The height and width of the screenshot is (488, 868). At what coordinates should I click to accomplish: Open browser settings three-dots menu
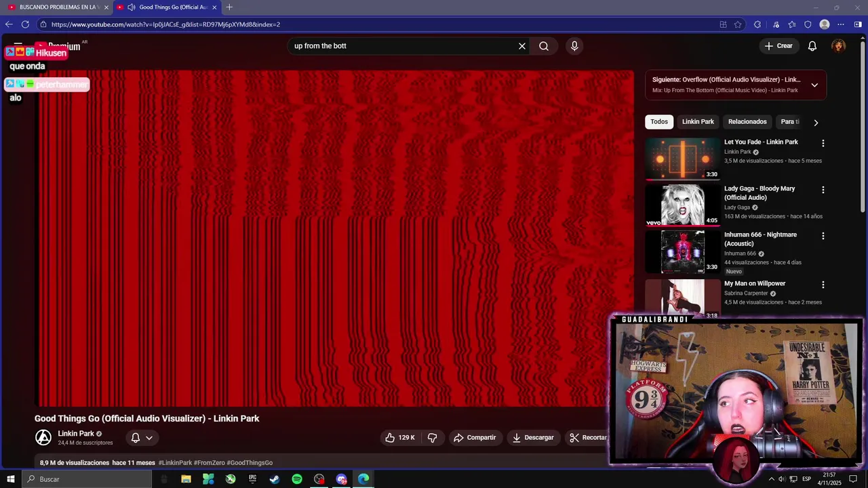pyautogui.click(x=841, y=24)
